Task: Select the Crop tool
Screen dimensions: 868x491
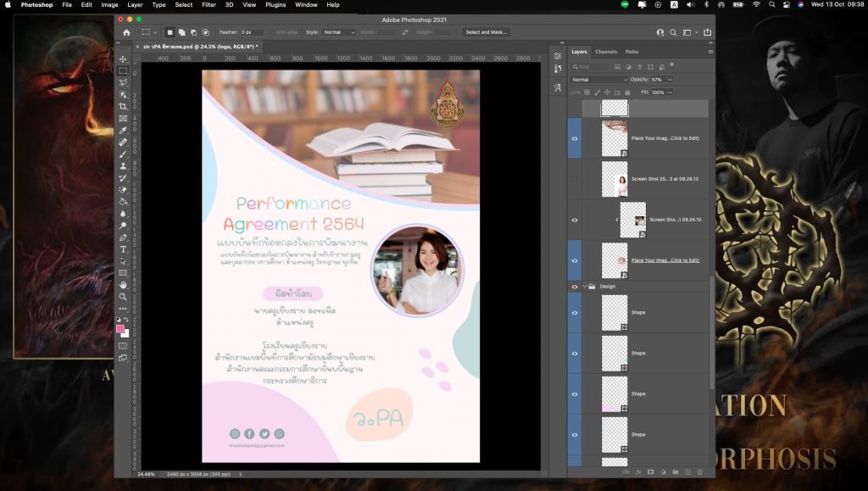Action: pyautogui.click(x=123, y=106)
